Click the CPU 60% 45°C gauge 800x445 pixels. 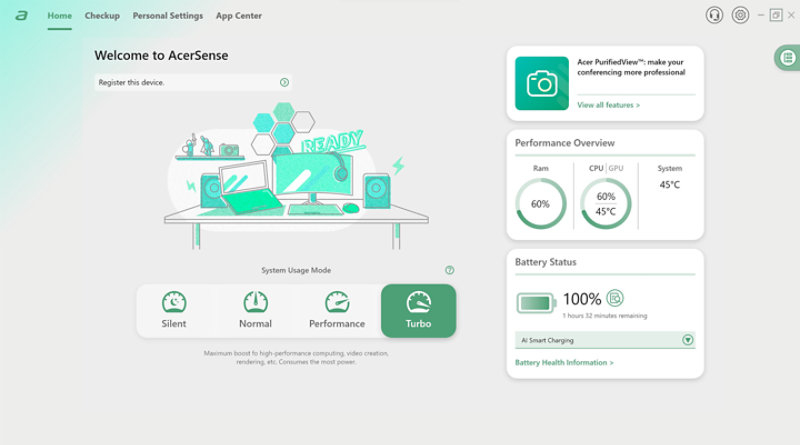[x=606, y=204]
